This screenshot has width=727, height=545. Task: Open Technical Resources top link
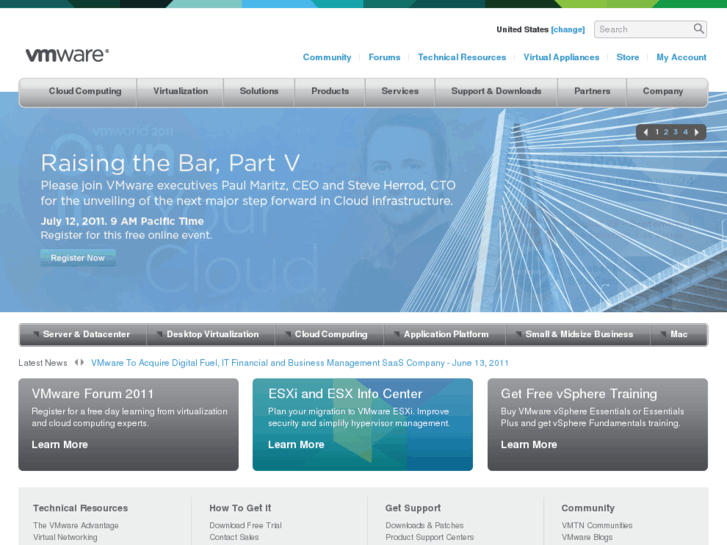point(462,57)
